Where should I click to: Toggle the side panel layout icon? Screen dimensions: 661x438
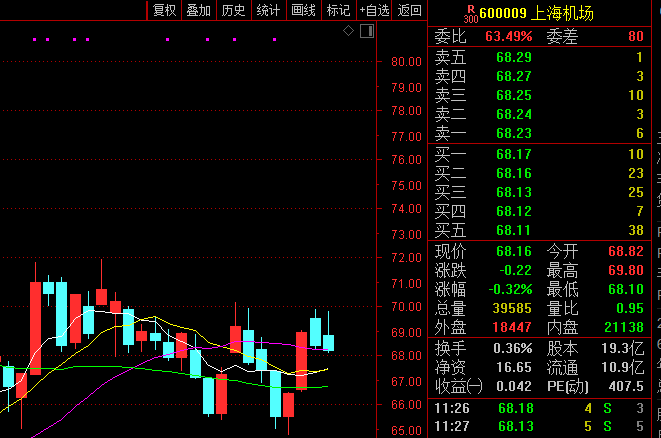click(x=367, y=31)
